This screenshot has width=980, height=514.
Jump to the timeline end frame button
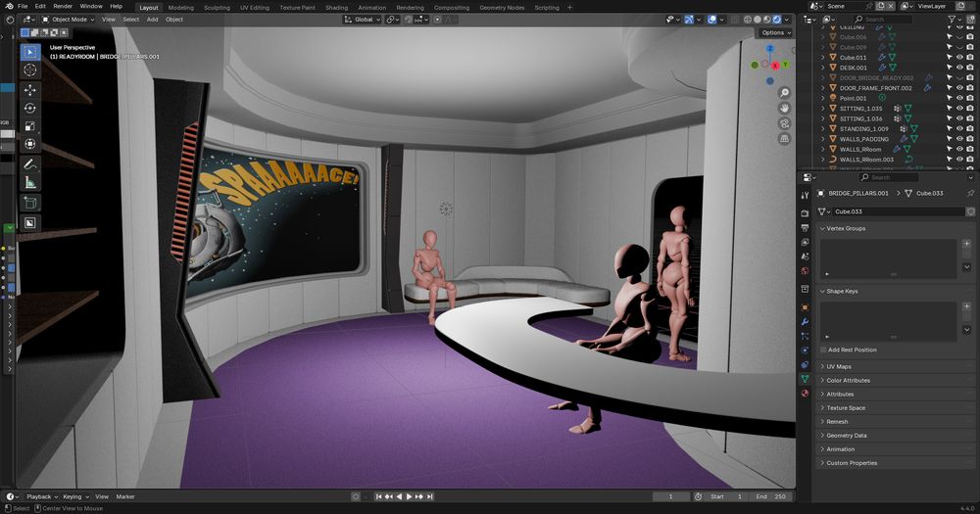pos(430,496)
